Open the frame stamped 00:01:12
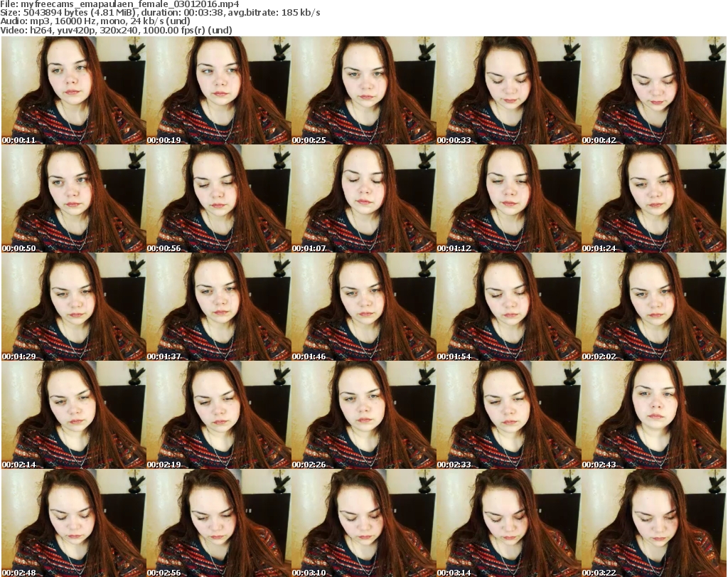 click(509, 198)
